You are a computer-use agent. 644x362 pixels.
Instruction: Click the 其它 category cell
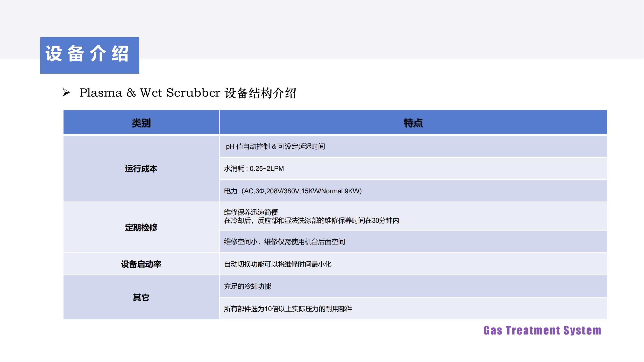click(x=141, y=298)
